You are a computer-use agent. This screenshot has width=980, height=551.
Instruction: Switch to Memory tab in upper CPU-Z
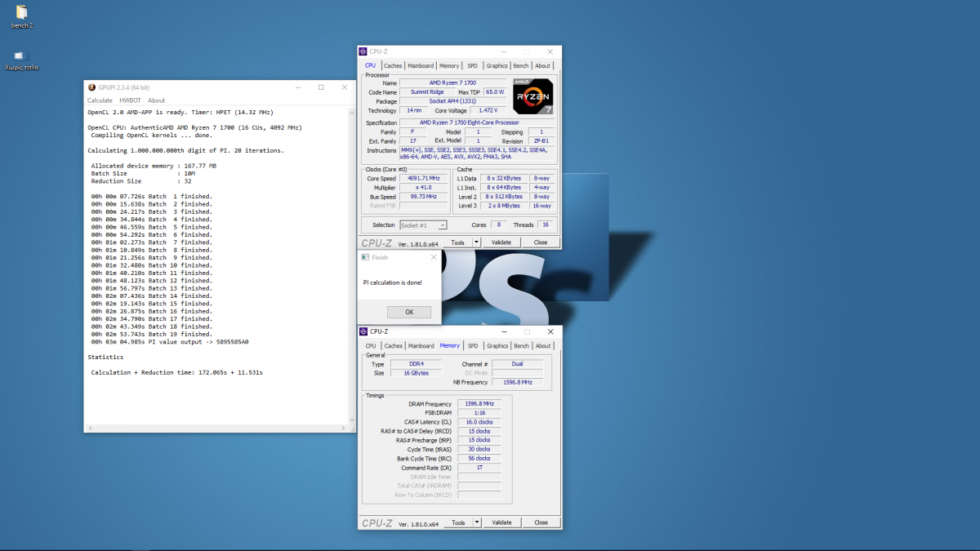click(x=449, y=66)
